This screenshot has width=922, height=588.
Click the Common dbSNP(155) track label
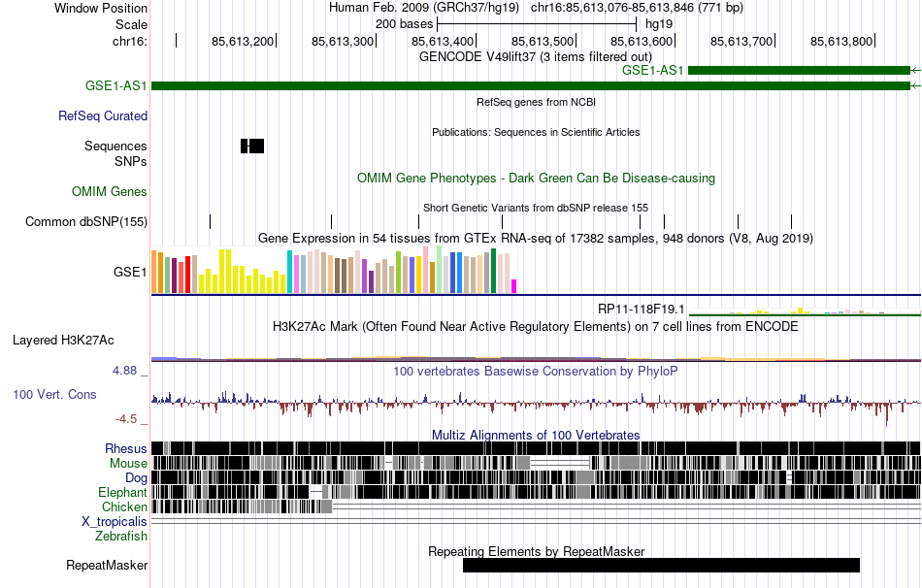86,221
